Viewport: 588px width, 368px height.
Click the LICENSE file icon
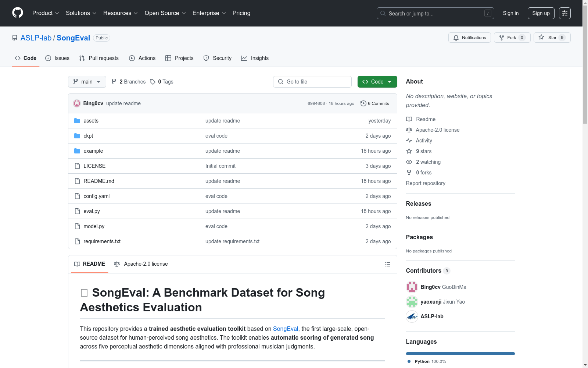pyautogui.click(x=77, y=166)
